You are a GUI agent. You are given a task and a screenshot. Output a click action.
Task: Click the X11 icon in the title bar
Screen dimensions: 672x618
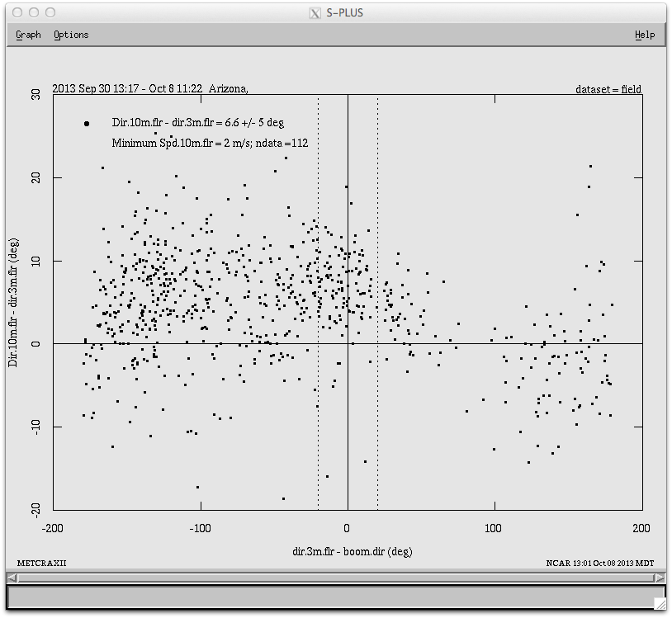coord(315,12)
